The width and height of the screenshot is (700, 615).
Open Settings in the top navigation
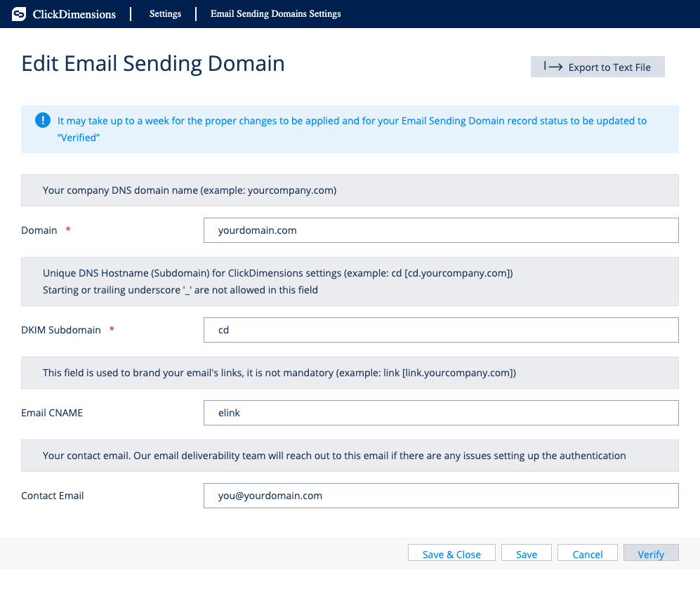click(x=165, y=14)
